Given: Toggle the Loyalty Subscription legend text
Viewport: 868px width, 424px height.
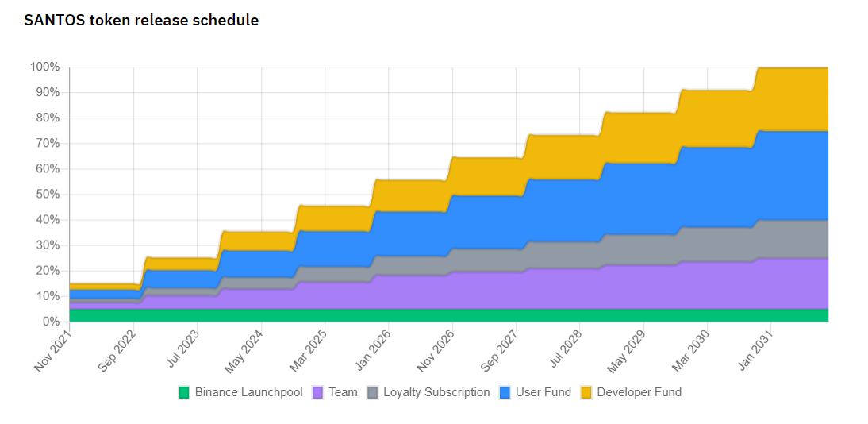Looking at the screenshot, I should pos(436,392).
